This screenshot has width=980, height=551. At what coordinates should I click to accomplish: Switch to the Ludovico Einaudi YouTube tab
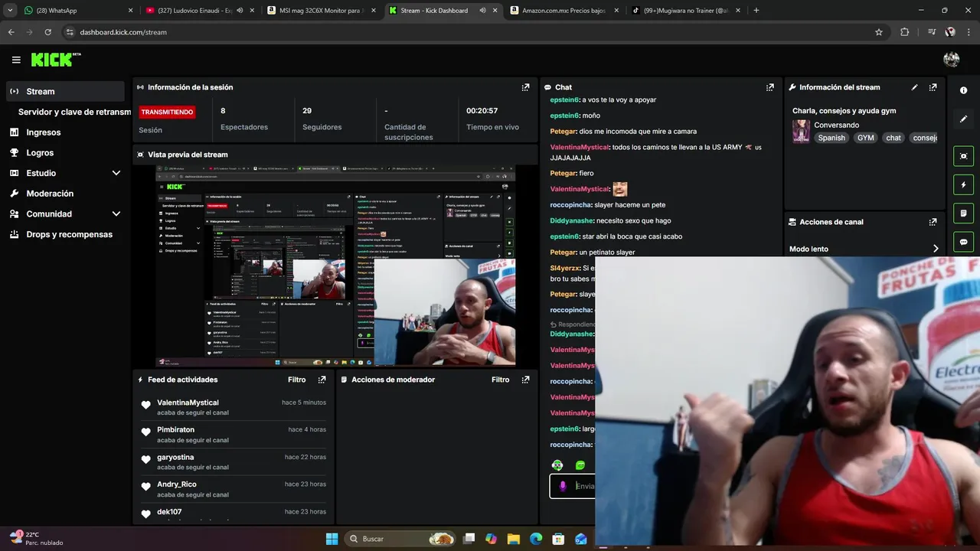coord(201,11)
